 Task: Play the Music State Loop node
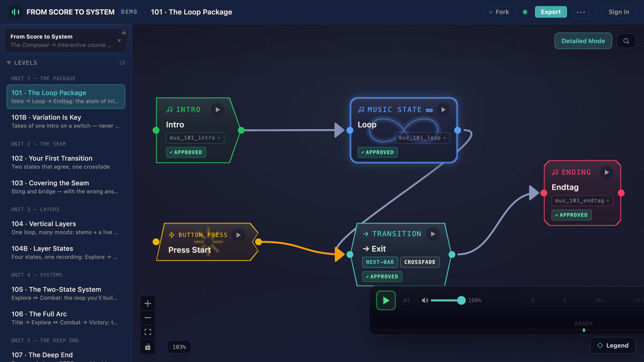pos(443,110)
